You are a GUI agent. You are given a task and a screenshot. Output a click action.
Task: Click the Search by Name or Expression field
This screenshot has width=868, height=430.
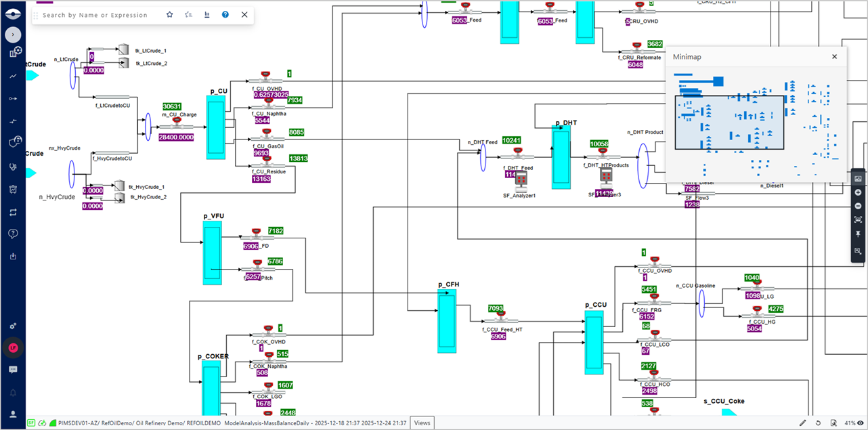tap(98, 15)
